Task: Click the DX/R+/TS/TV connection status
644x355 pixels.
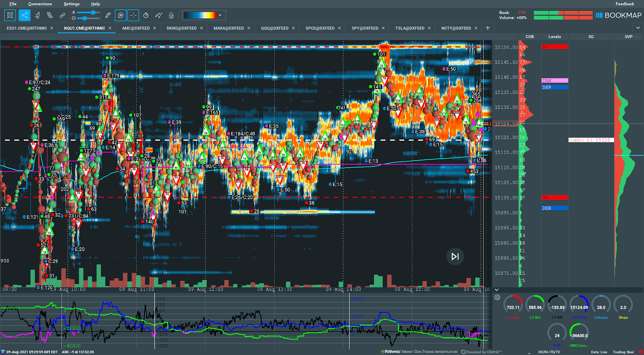Action: (549, 352)
